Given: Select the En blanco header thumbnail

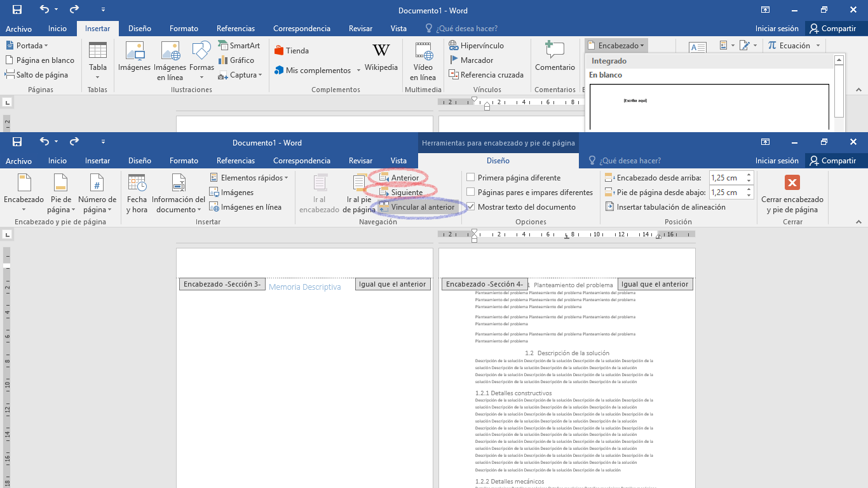Looking at the screenshot, I should point(709,107).
